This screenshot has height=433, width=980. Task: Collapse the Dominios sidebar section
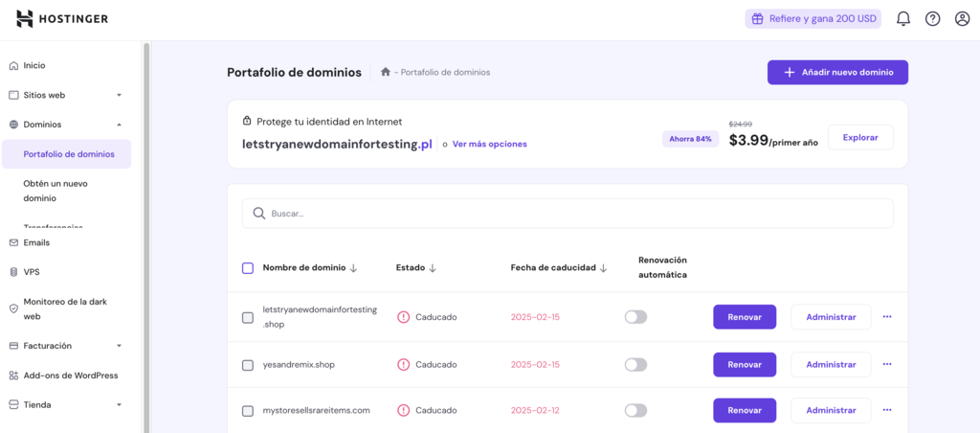point(119,125)
